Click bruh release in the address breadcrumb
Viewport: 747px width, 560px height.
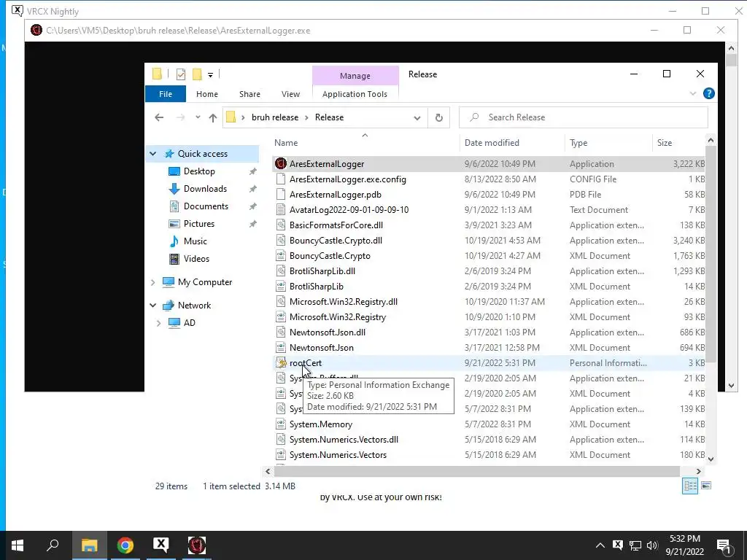(x=275, y=117)
